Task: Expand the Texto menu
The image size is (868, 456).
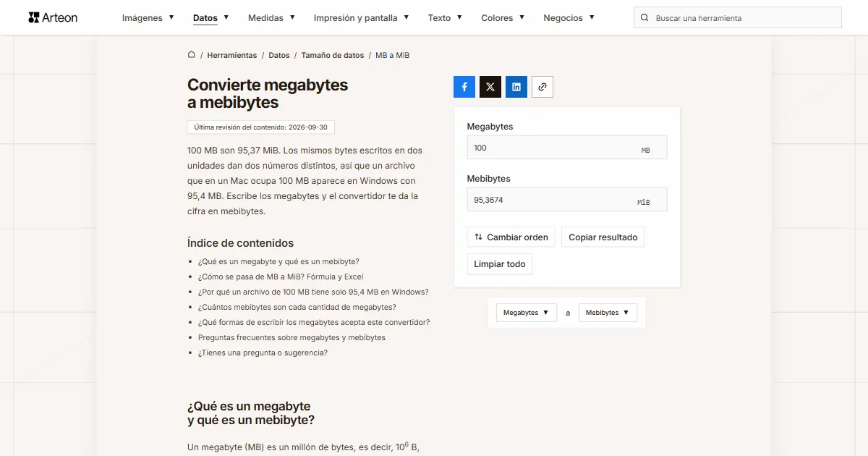Action: click(x=445, y=18)
